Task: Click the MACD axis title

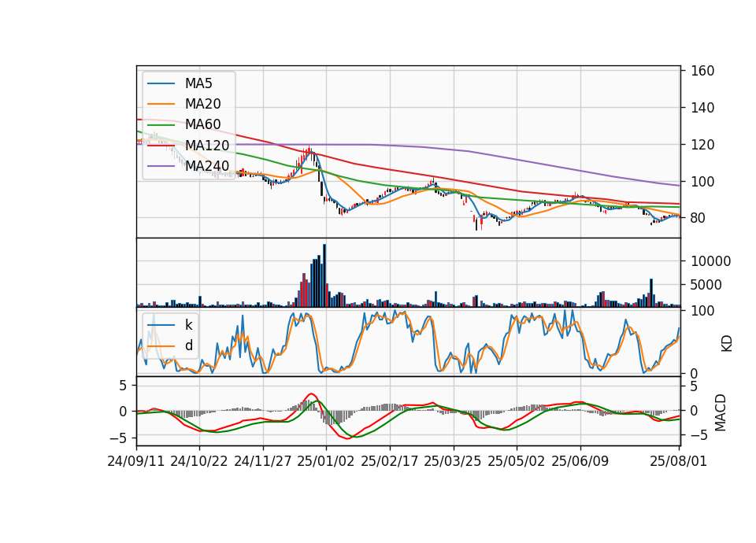Action: (721, 412)
